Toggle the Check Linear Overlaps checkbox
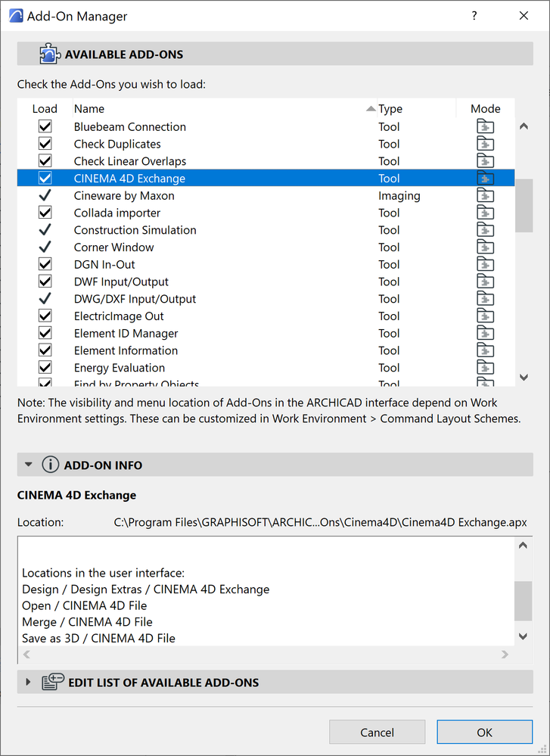Viewport: 550px width, 756px height. [x=45, y=161]
